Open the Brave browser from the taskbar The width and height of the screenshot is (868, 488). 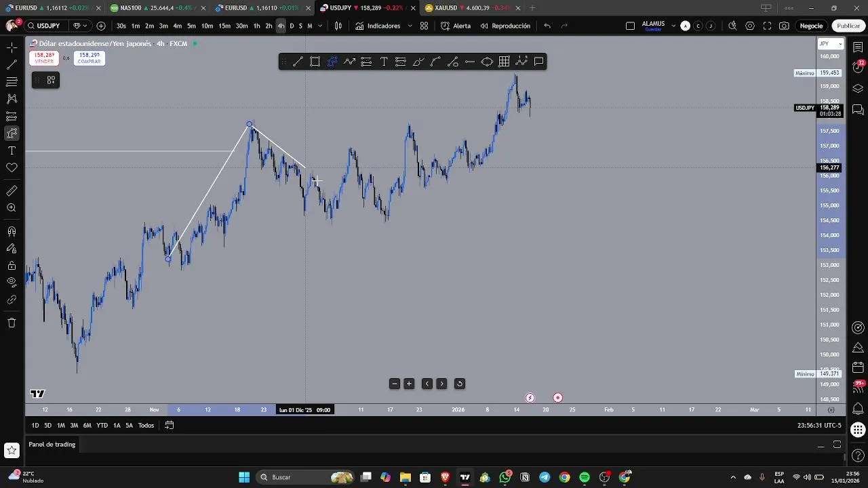445,477
